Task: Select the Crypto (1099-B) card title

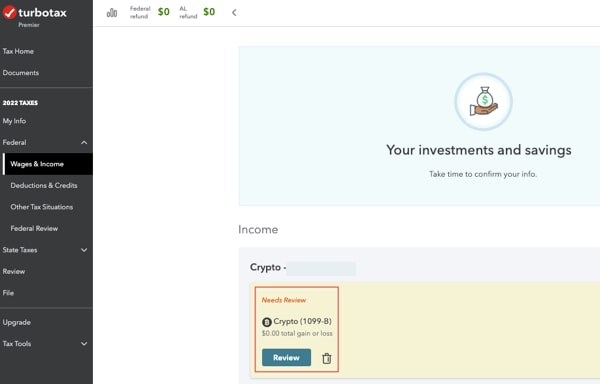Action: click(x=302, y=321)
